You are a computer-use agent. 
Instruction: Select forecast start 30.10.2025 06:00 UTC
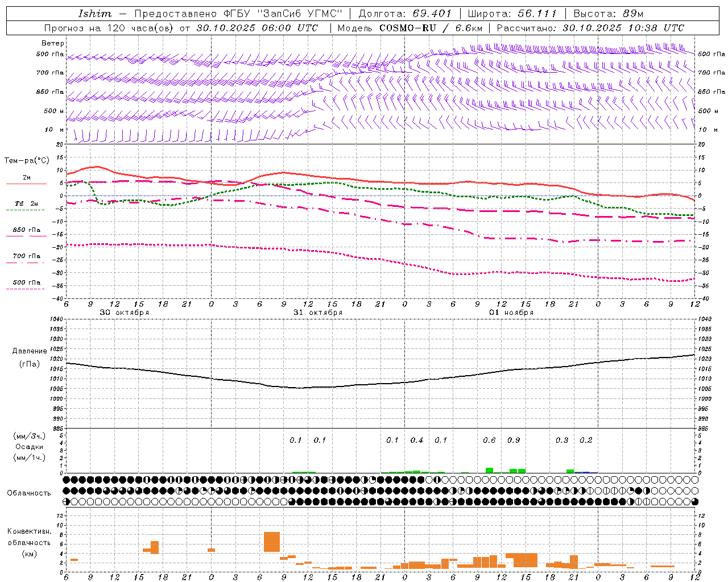pyautogui.click(x=257, y=28)
